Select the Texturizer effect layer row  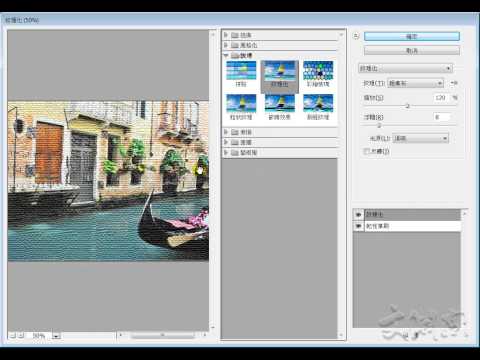click(412, 215)
